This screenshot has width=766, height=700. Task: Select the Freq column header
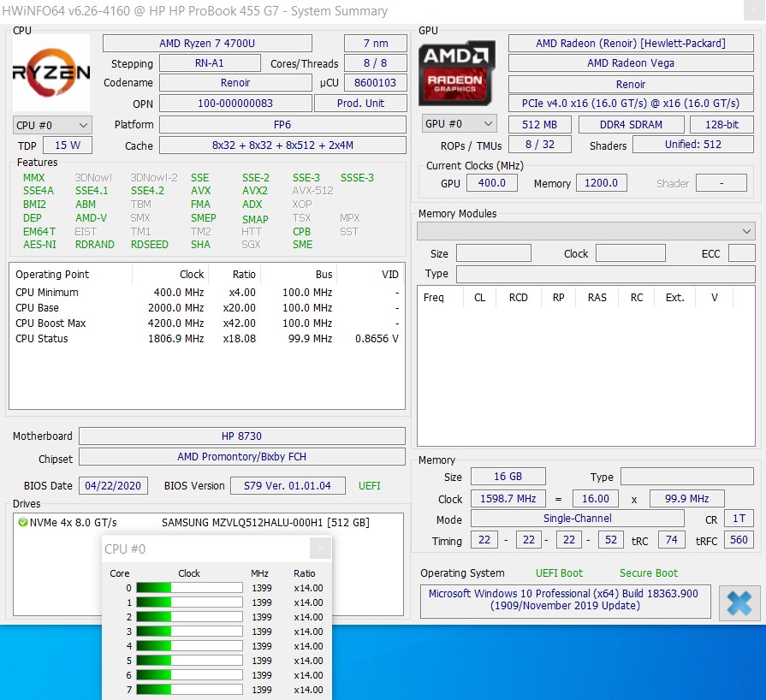point(440,298)
